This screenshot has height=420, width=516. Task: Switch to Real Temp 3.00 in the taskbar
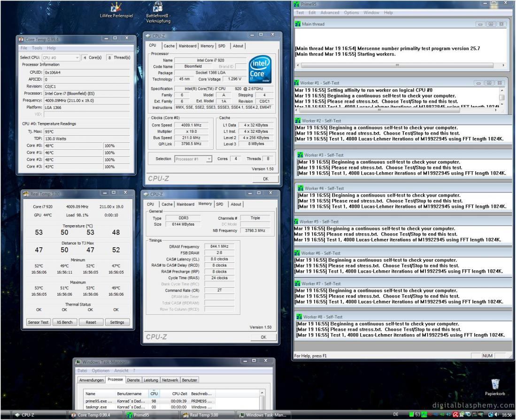208,415
